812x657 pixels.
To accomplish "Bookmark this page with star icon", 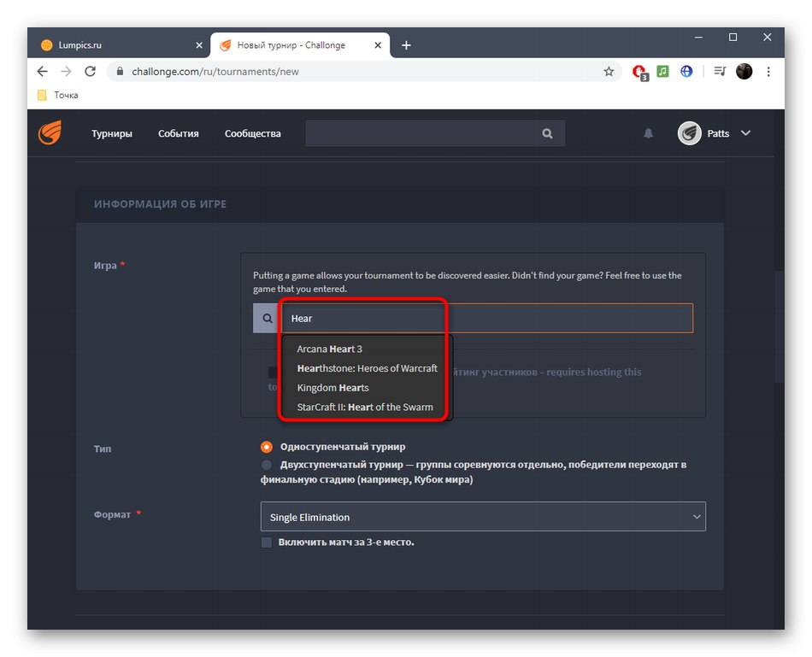I will (x=609, y=72).
